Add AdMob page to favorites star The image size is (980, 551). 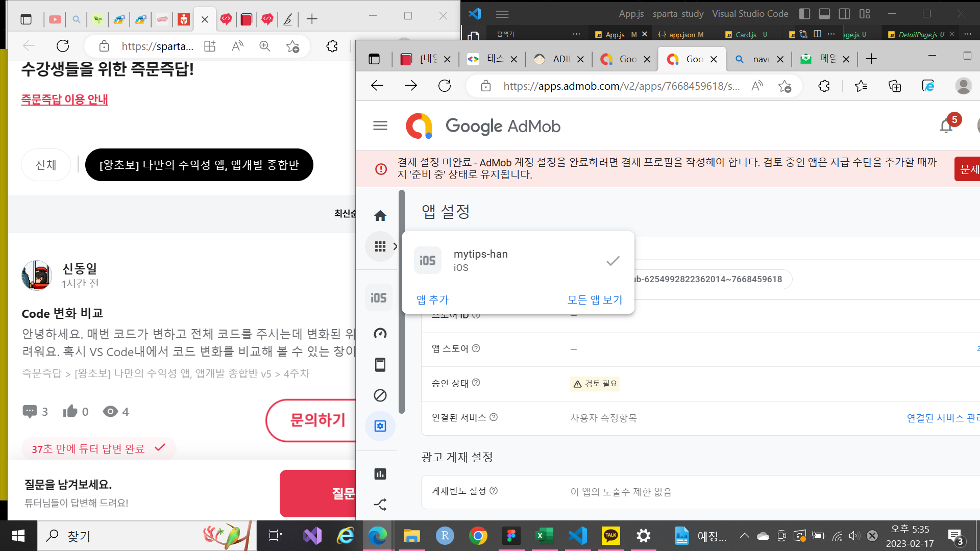click(785, 86)
